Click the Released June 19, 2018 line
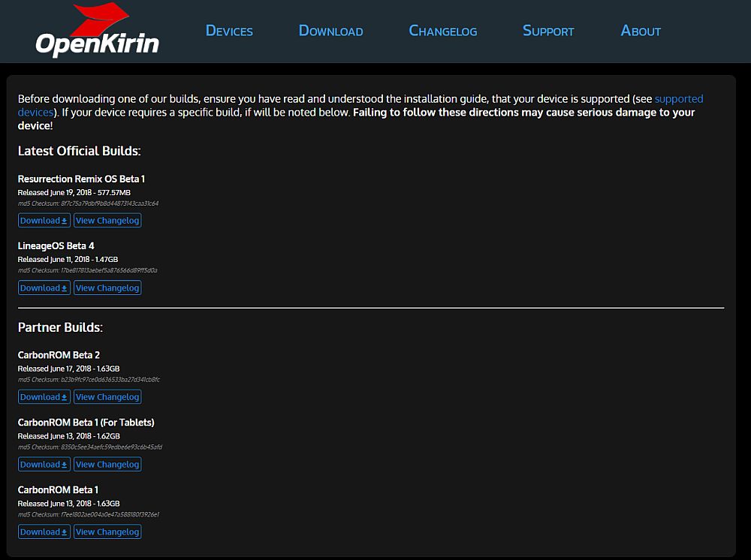This screenshot has height=560, width=751. 74,192
